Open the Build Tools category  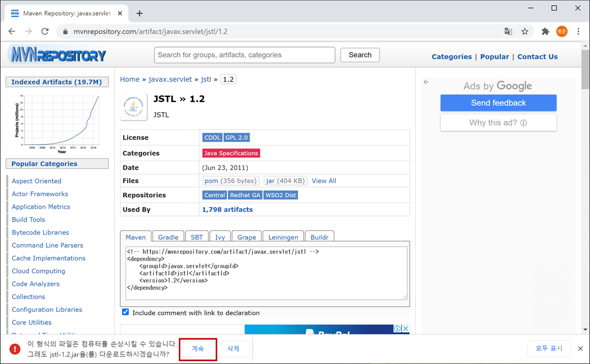pyautogui.click(x=28, y=219)
